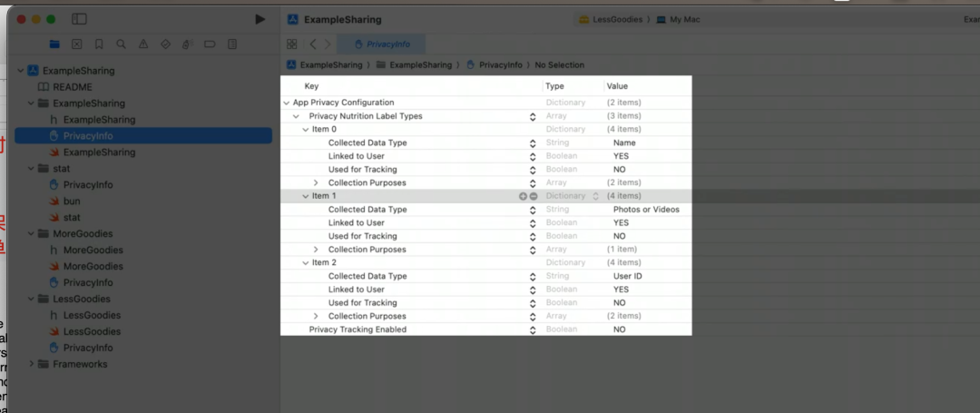Click the Key column header
Viewport: 980px width, 413px height.
coord(311,86)
